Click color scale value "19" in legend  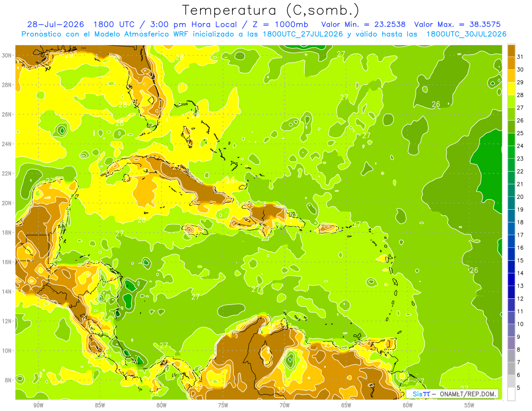click(x=520, y=210)
